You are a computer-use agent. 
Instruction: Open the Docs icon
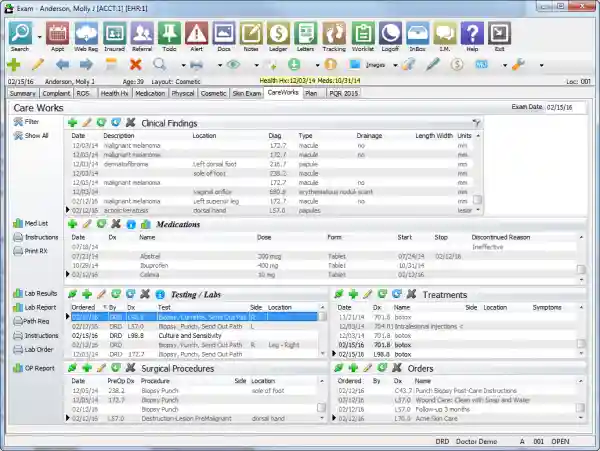pyautogui.click(x=224, y=33)
